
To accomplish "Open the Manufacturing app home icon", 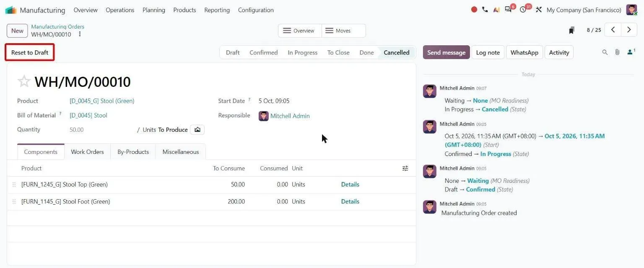I will (11, 10).
